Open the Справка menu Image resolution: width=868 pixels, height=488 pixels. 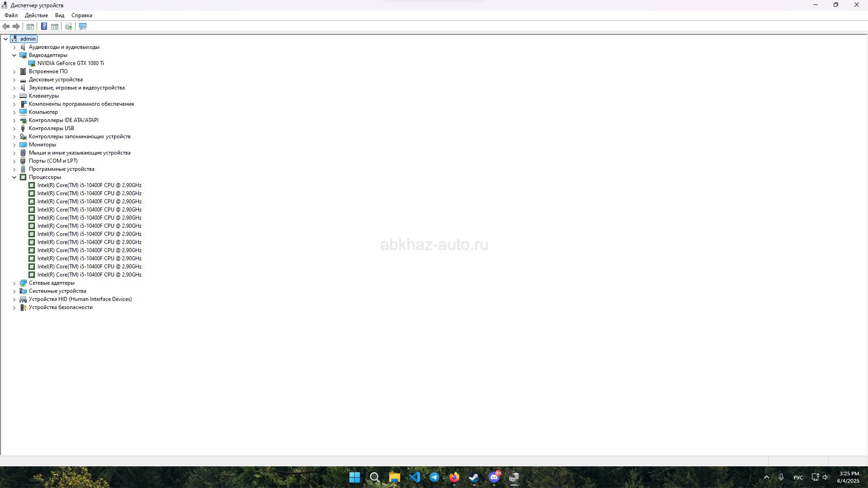[82, 15]
